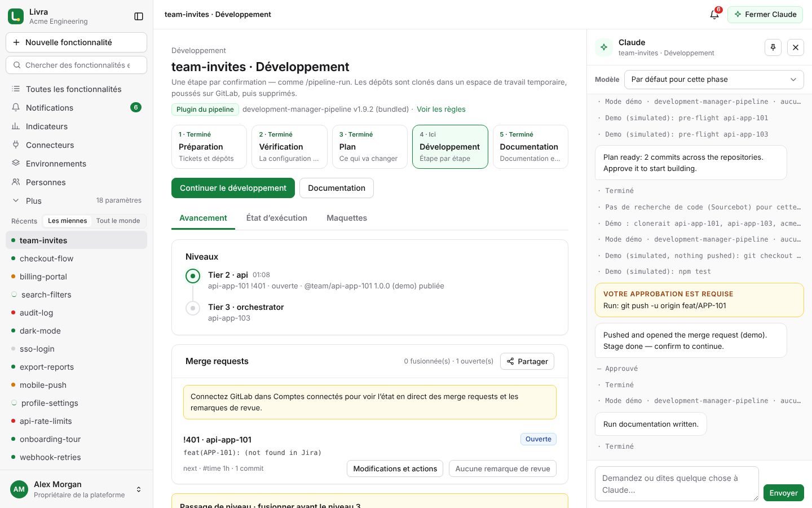Send message with Envoyer button
The image size is (812, 508).
click(783, 493)
